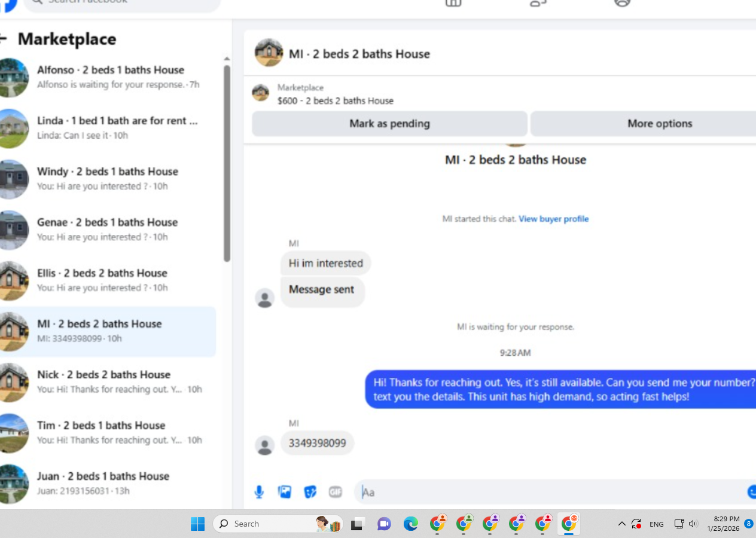Click Alfonso's house listing thumbnail
This screenshot has width=756, height=538.
coord(12,78)
